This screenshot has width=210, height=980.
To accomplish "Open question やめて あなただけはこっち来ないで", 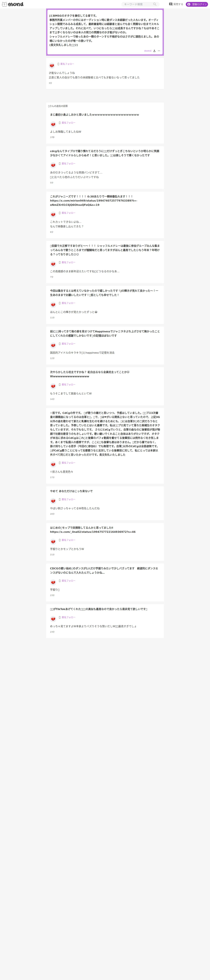I will [71, 491].
